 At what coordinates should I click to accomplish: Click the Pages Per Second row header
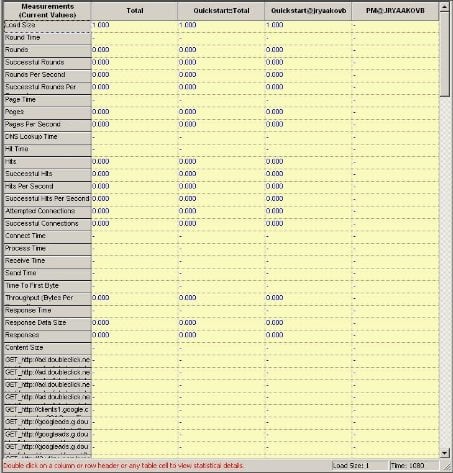click(x=47, y=125)
